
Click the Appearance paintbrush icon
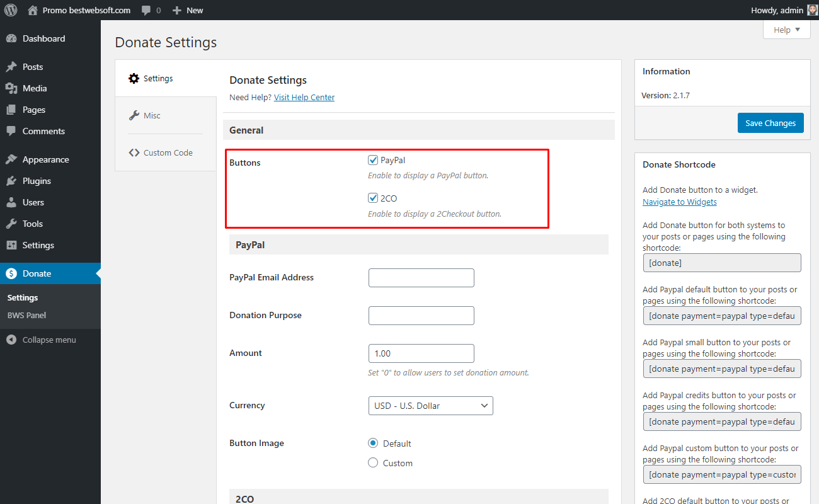11,159
